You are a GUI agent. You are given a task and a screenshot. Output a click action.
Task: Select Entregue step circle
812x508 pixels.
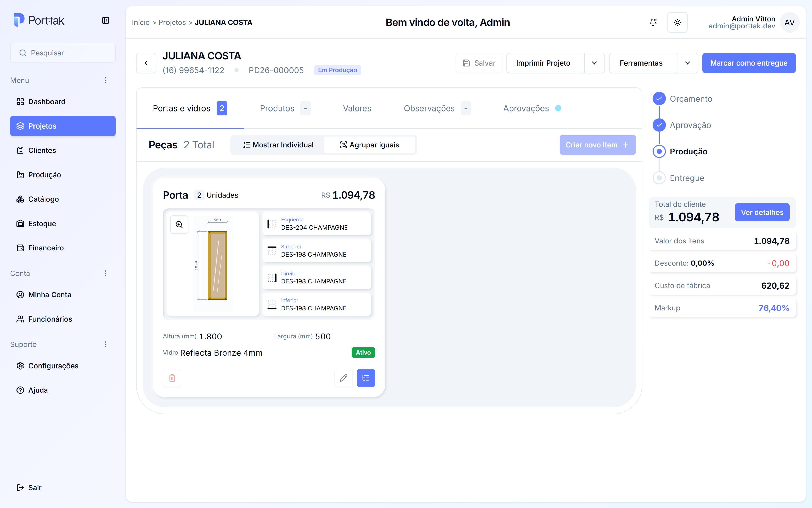click(x=659, y=178)
